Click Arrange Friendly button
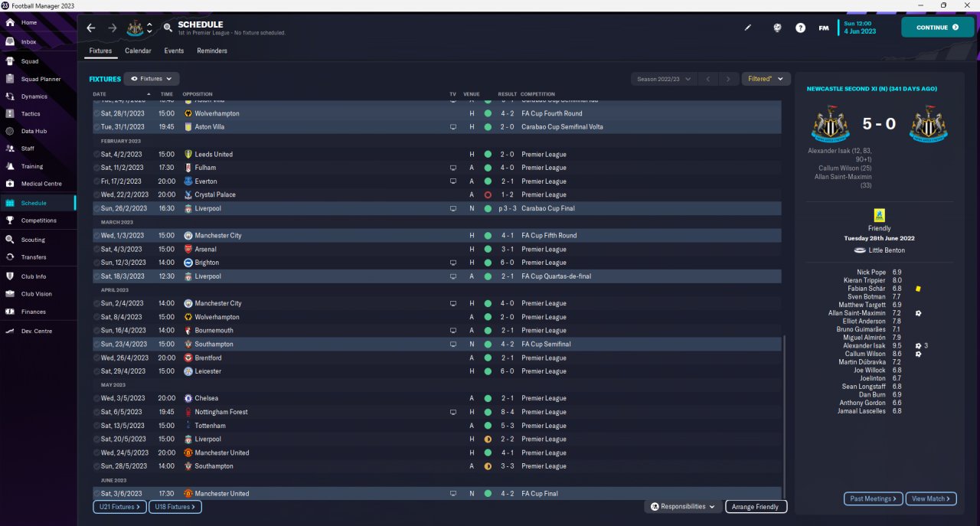 pos(755,507)
